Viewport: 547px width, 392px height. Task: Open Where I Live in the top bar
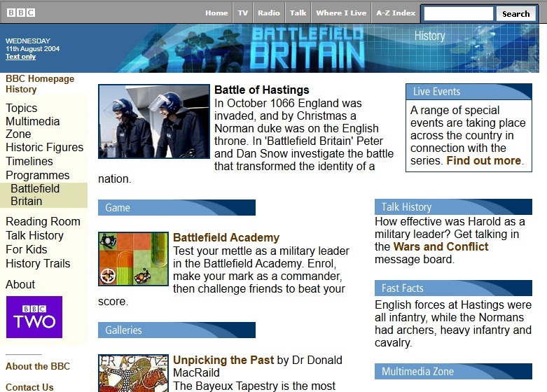(341, 13)
